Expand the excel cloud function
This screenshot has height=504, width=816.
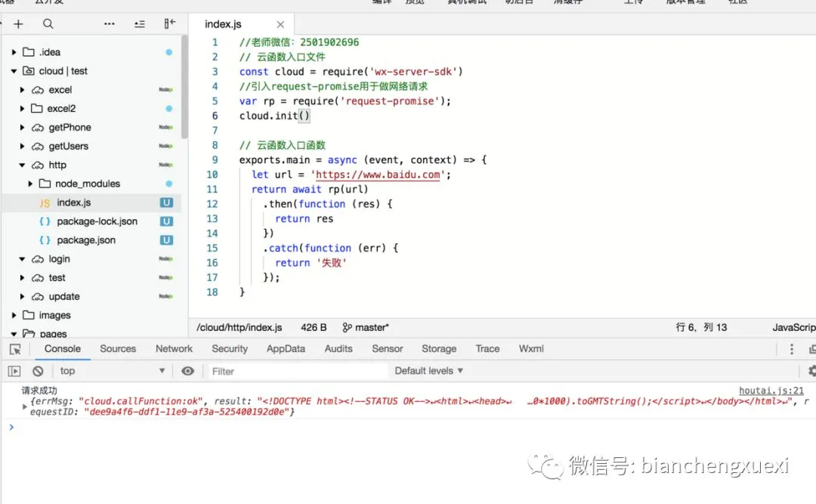[22, 90]
